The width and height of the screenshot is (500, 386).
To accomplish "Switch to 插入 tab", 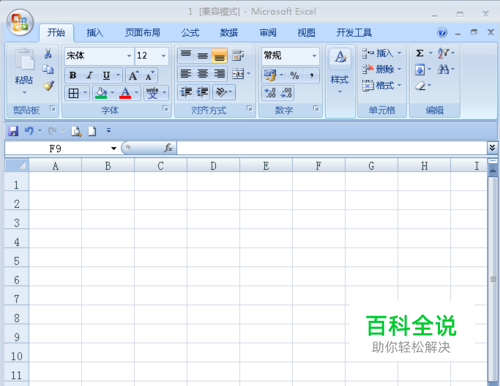I will [x=95, y=33].
